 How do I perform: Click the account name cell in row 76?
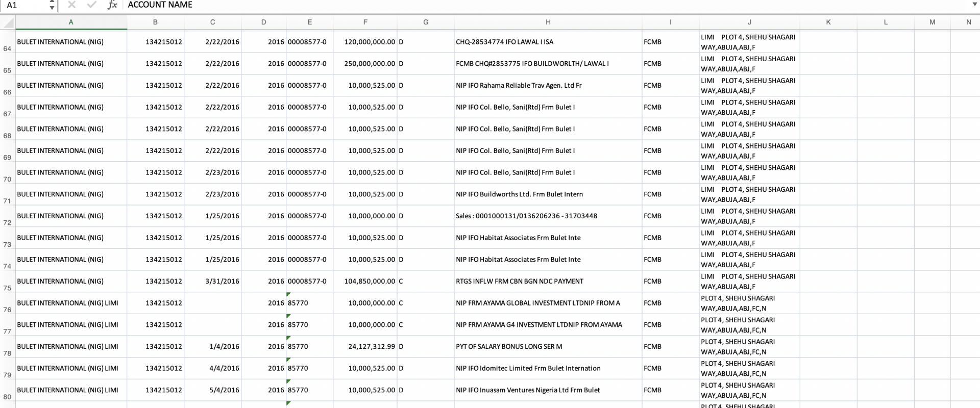[71, 303]
